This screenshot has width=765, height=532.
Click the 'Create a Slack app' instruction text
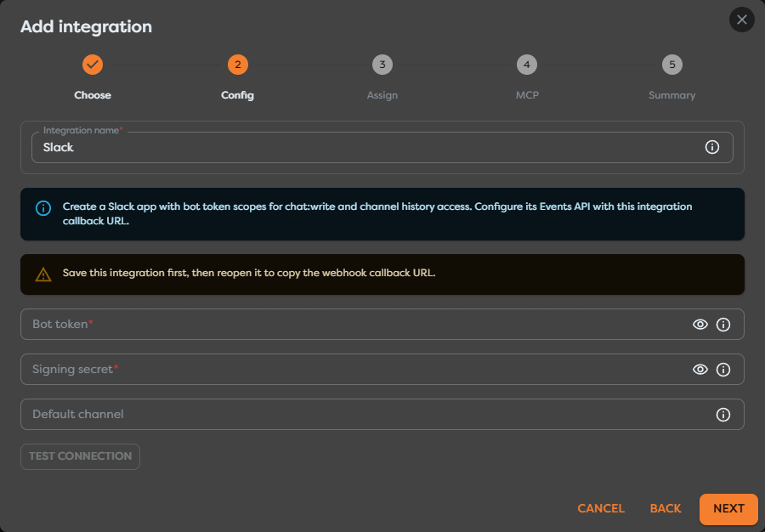point(377,213)
